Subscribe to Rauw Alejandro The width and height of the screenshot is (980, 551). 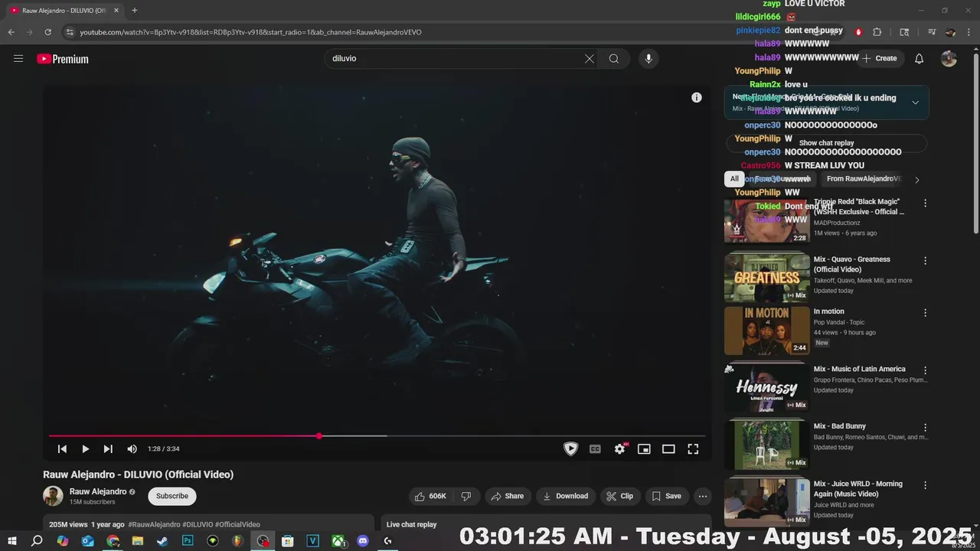click(x=172, y=496)
